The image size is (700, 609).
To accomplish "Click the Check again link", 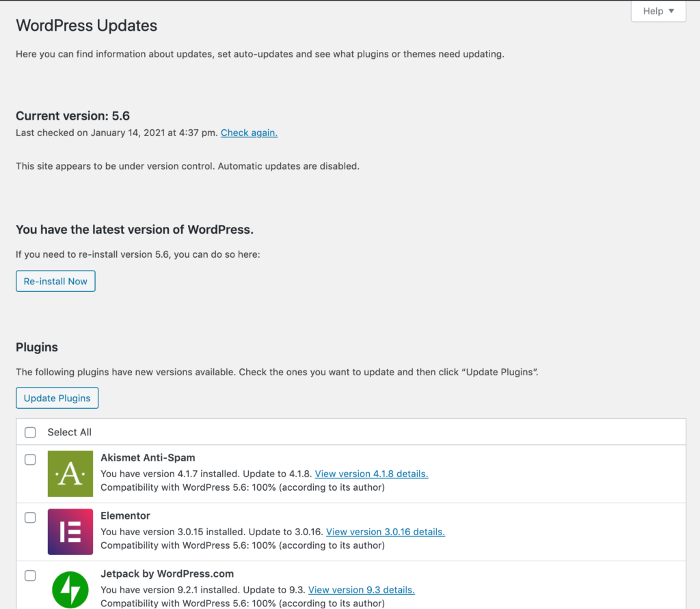I will pos(249,133).
